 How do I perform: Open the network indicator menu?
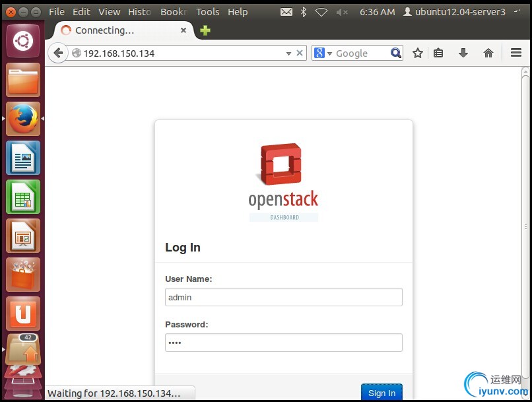[321, 13]
